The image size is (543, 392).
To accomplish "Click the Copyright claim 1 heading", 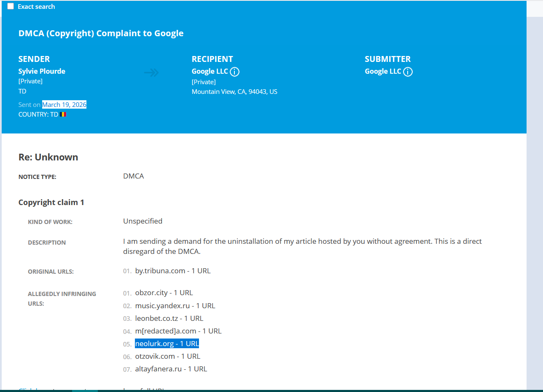I will pyautogui.click(x=51, y=203).
